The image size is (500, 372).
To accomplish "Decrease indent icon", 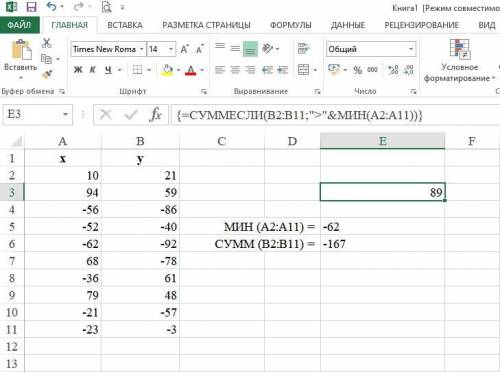I will (267, 70).
